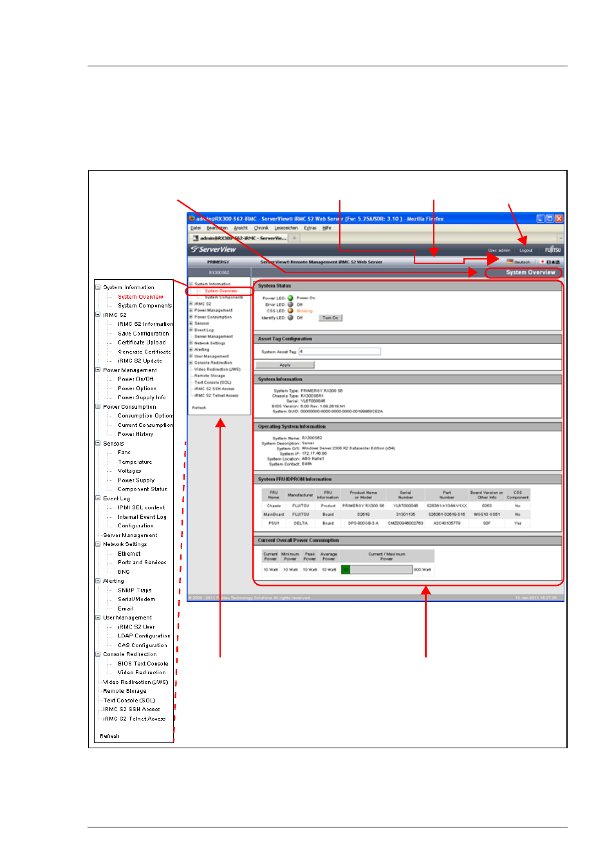Open Power Options page

pos(137,389)
